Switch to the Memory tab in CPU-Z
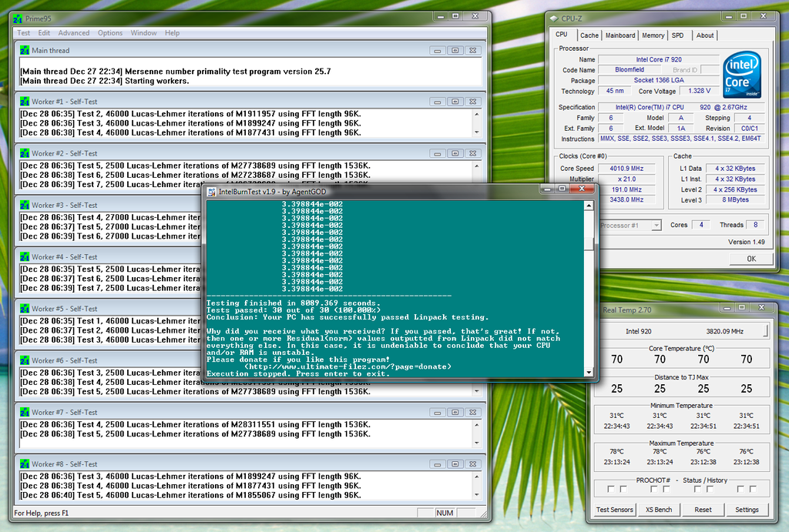The height and width of the screenshot is (532, 789). click(x=653, y=35)
